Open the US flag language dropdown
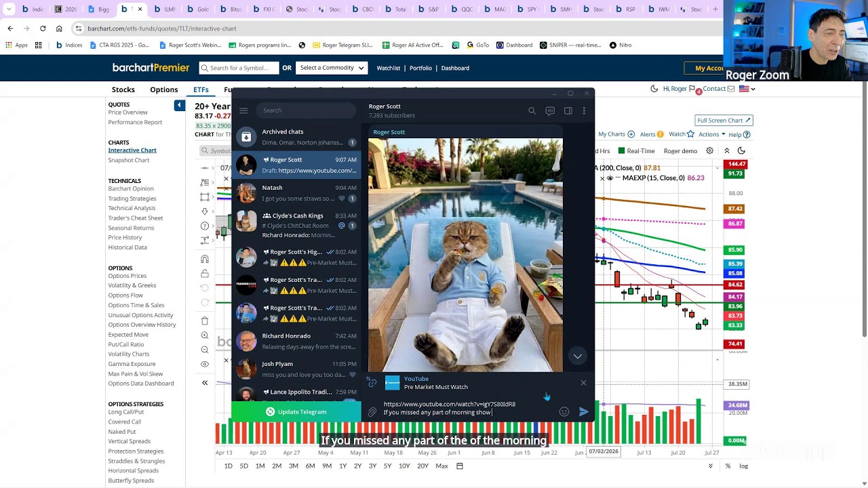The width and height of the screenshot is (868, 488). 747,89
